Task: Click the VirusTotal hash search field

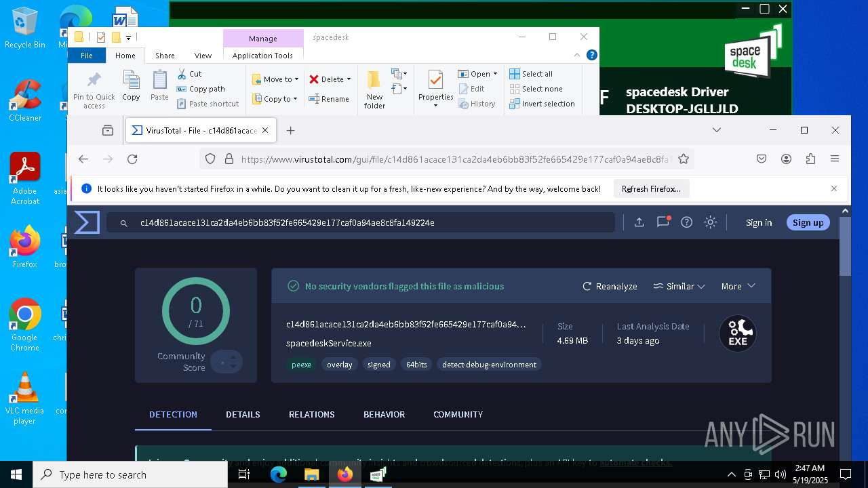Action: [x=361, y=222]
